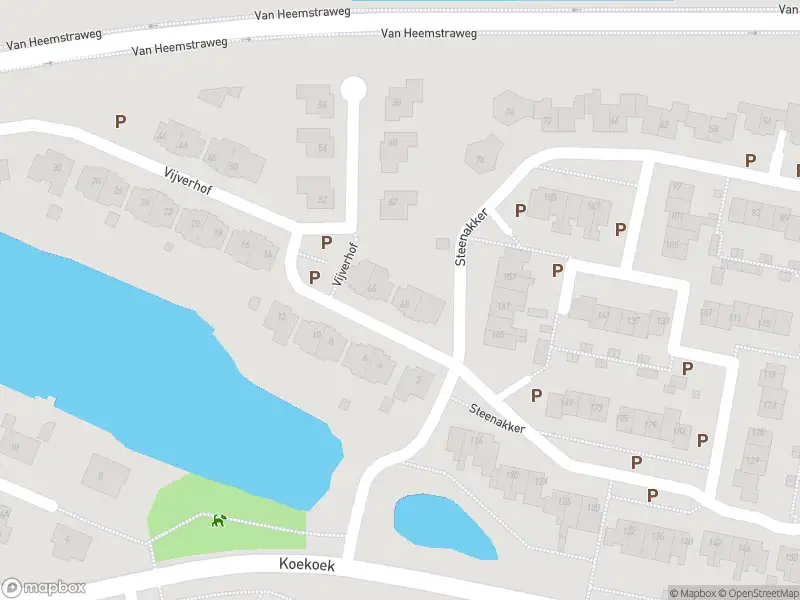Select the Steenakker vertical street label
This screenshot has width=800, height=600.
468,235
